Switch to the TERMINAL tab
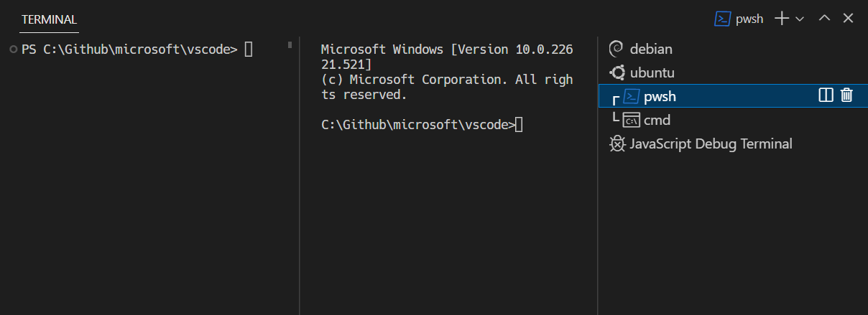 click(49, 19)
